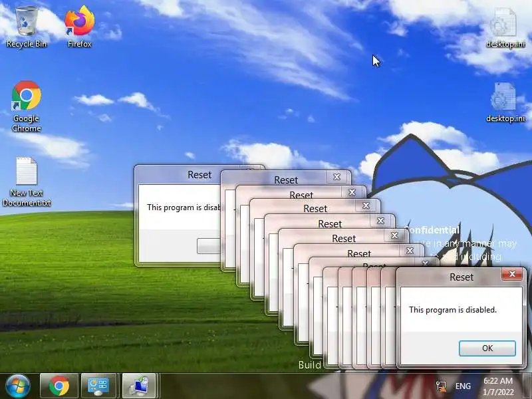Screen dimensions: 532x399
Task: Select the New Text Document.txt file icon
Action: click(27, 181)
